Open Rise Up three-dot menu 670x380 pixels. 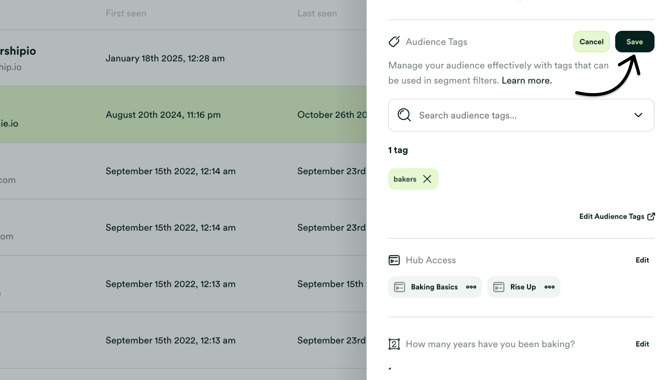550,287
